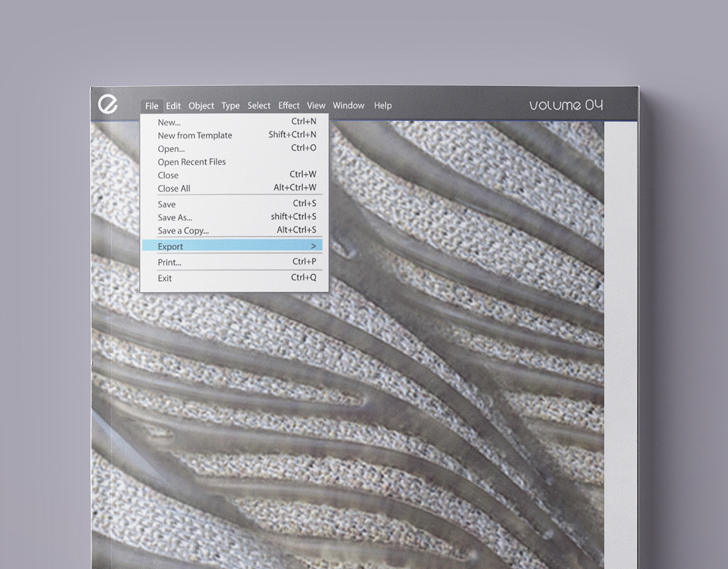Screen dimensions: 728x569
Task: Expand the Export submenu arrow
Action: point(313,246)
